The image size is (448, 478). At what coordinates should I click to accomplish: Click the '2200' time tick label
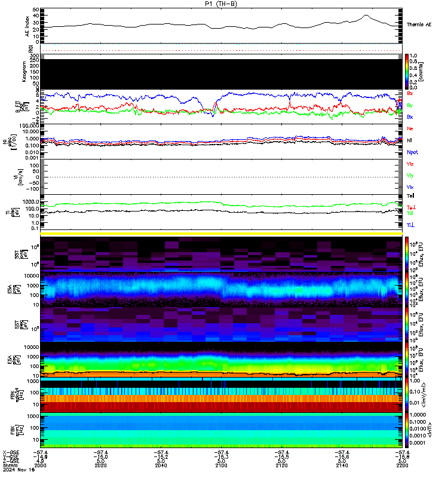pos(402,465)
